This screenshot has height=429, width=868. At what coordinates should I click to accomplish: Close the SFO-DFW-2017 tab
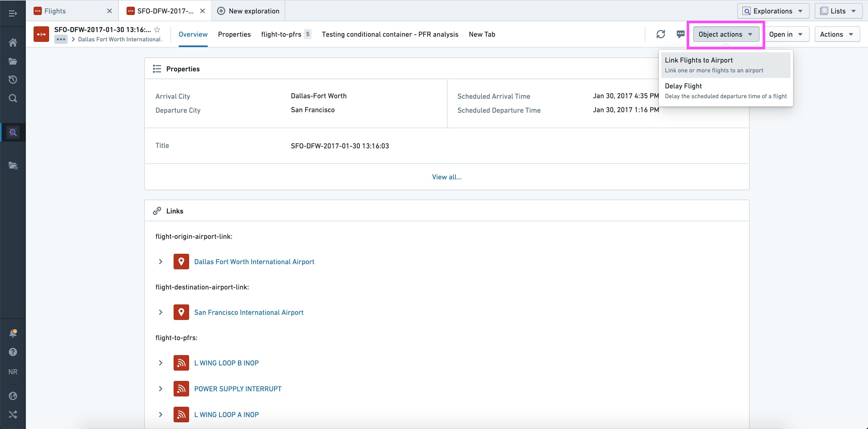[203, 11]
